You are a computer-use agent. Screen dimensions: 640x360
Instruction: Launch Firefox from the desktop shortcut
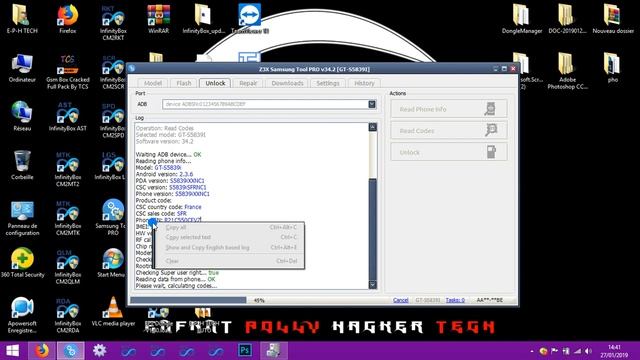(67, 18)
